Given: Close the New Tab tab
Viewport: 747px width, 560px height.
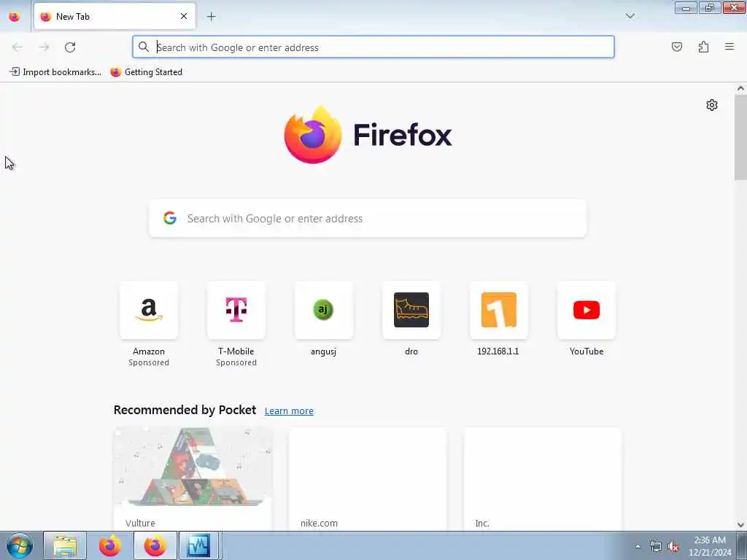Looking at the screenshot, I should click(x=183, y=16).
